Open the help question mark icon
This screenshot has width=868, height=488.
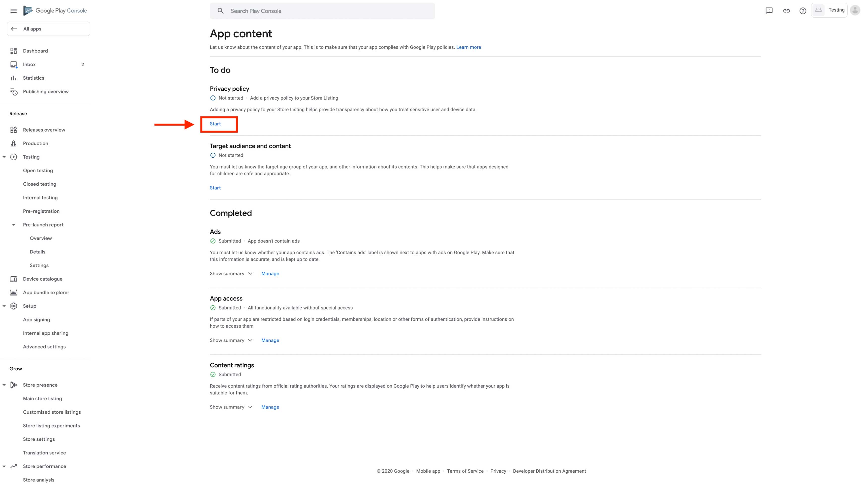803,11
